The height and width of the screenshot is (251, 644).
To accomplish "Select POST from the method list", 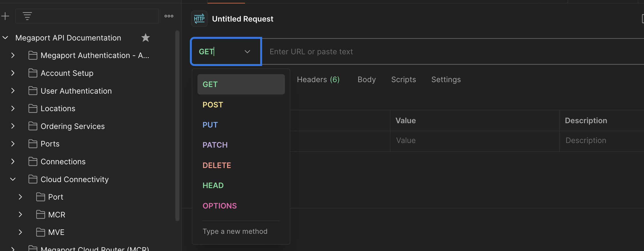I will (241, 105).
